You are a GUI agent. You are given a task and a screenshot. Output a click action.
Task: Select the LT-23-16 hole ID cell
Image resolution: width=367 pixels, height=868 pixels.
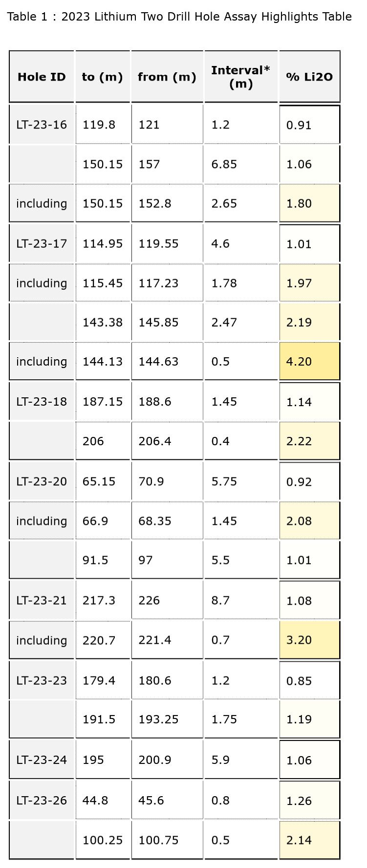click(x=42, y=125)
